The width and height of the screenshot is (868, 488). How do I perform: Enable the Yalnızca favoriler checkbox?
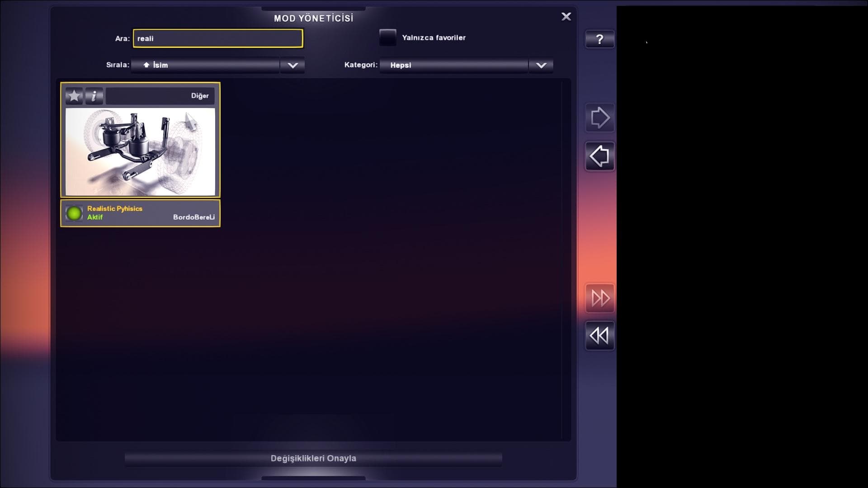point(387,38)
